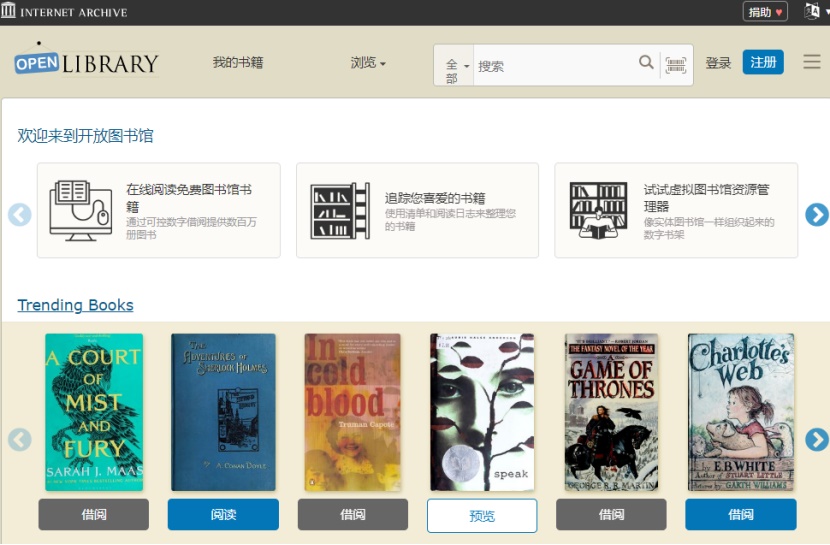
Task: Click the Open Library logo
Action: pyautogui.click(x=87, y=62)
